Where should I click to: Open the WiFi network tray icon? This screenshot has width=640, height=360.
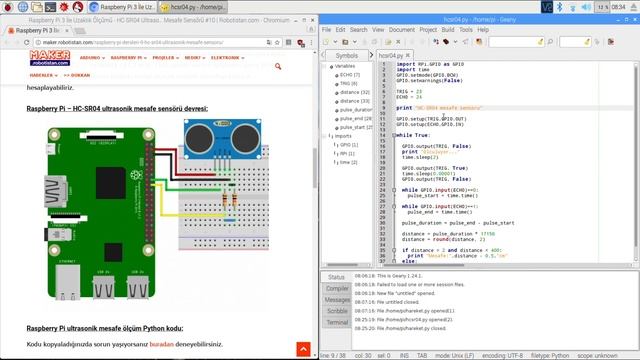[x=573, y=7]
